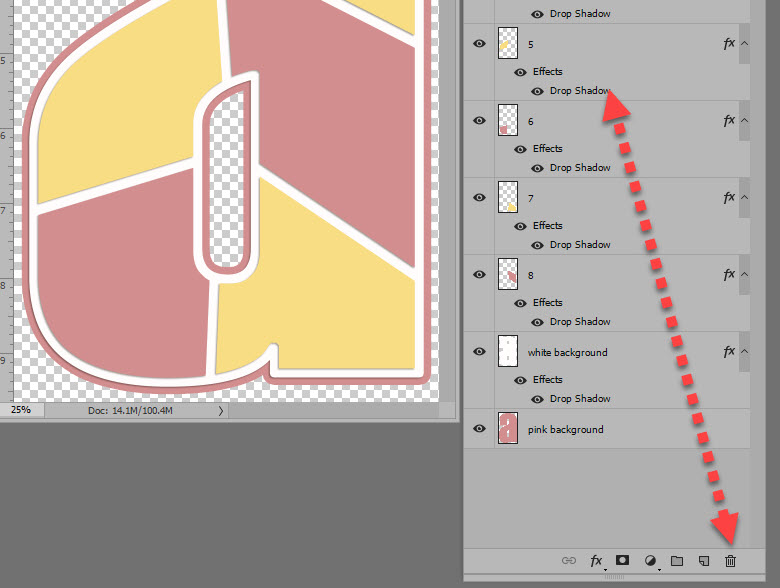Click the 25% zoom level field

(21, 410)
